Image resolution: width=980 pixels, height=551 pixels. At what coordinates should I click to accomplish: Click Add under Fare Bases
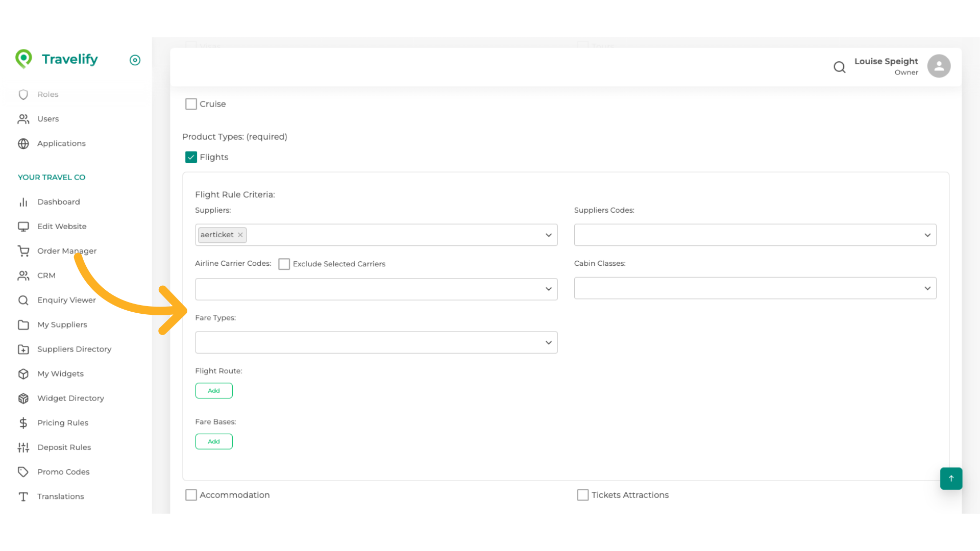point(214,441)
